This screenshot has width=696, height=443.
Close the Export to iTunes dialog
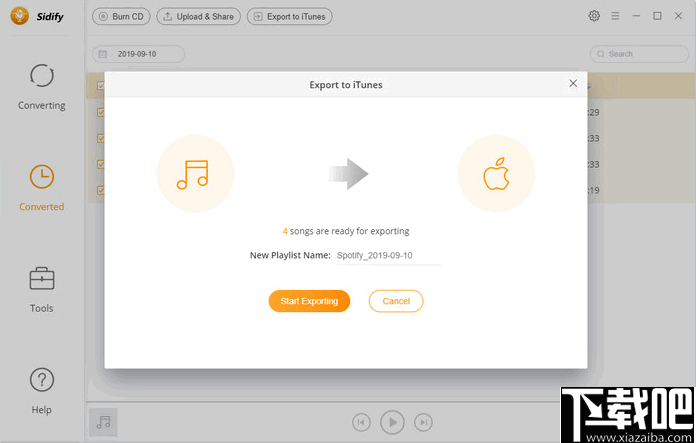pyautogui.click(x=573, y=83)
